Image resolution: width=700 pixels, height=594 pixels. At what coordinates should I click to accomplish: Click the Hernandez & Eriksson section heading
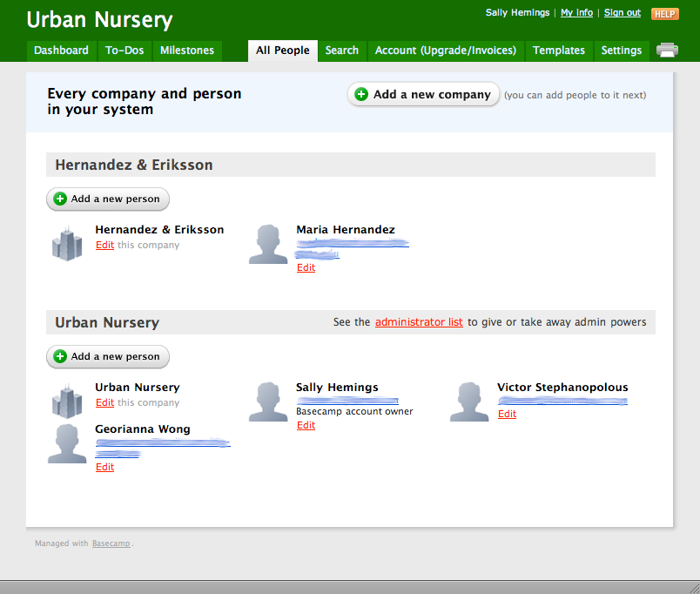point(134,165)
